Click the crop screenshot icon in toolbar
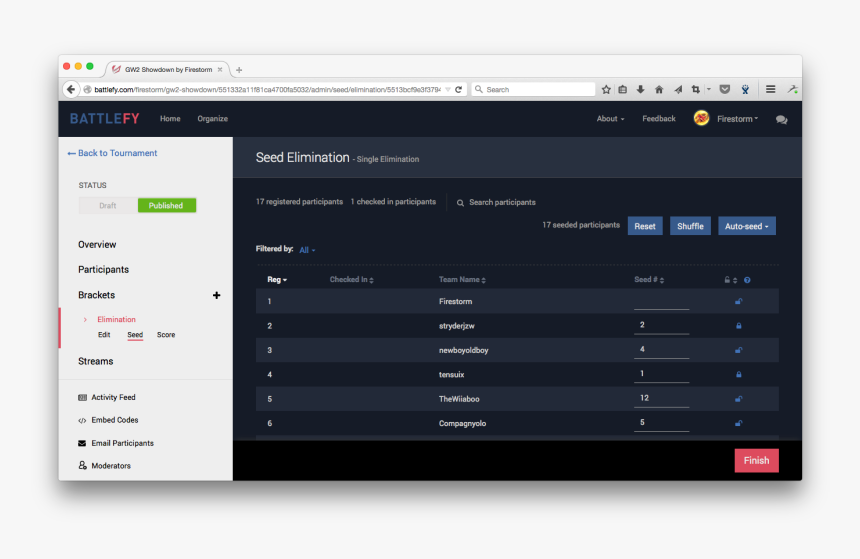 pos(695,89)
